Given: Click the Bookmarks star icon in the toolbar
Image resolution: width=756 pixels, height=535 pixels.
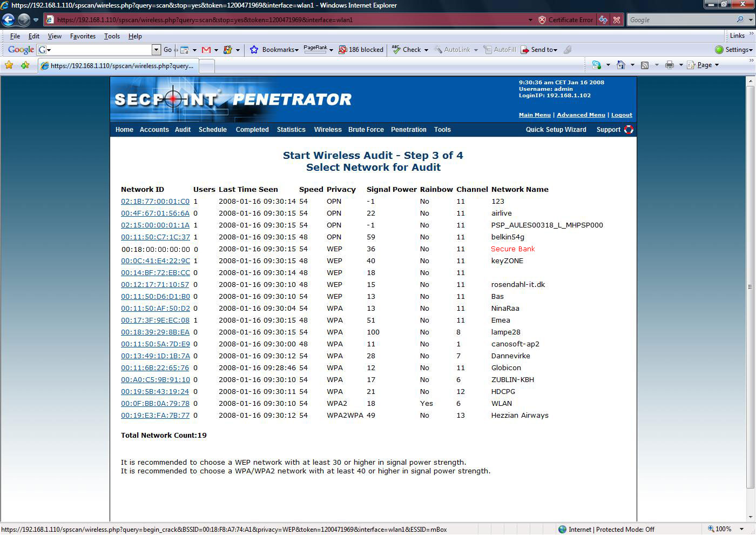Looking at the screenshot, I should (254, 50).
